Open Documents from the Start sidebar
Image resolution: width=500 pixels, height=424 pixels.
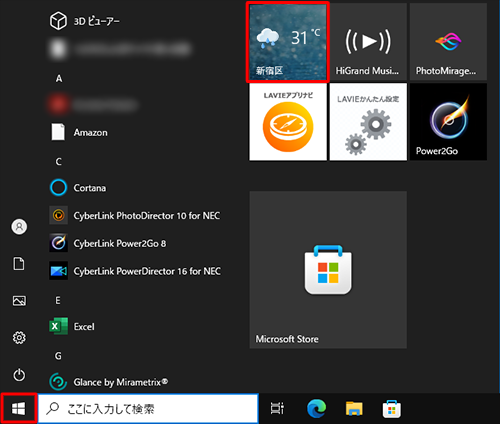pos(19,264)
